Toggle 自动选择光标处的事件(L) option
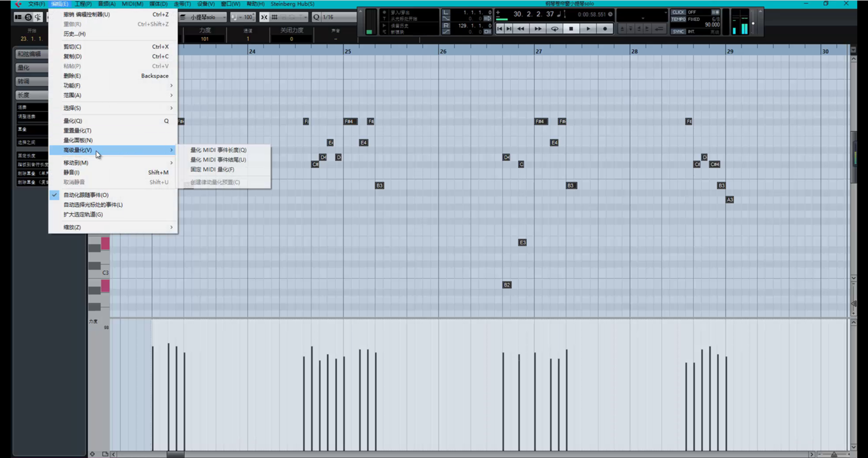868x458 pixels. [113, 205]
